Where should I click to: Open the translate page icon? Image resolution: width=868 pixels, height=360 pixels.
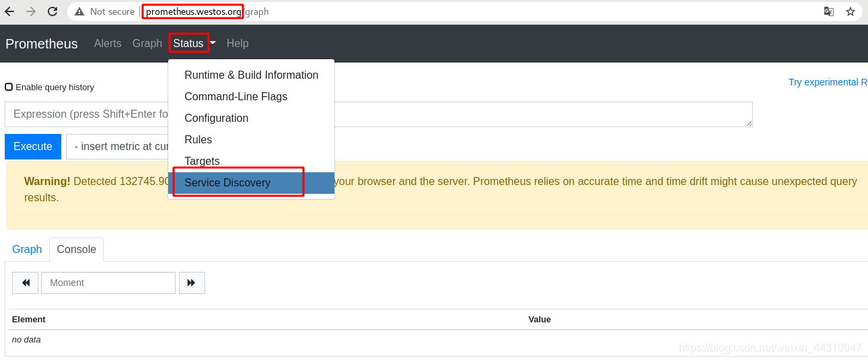tap(829, 11)
